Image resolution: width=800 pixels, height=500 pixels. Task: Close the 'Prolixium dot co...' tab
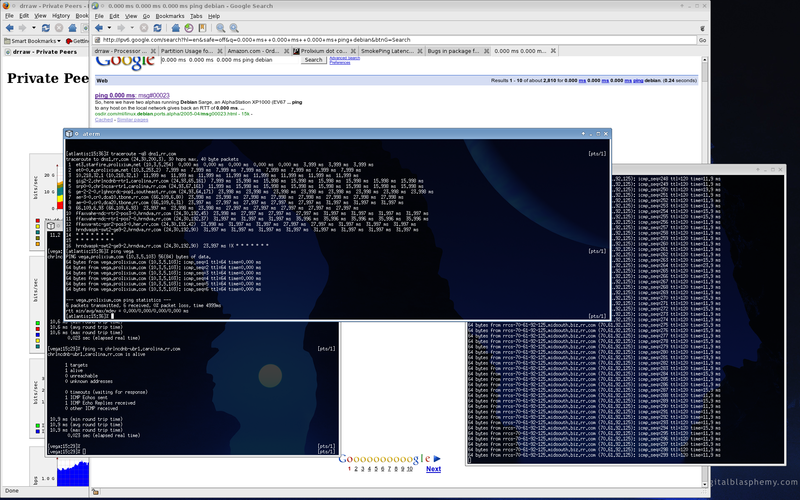(x=353, y=51)
